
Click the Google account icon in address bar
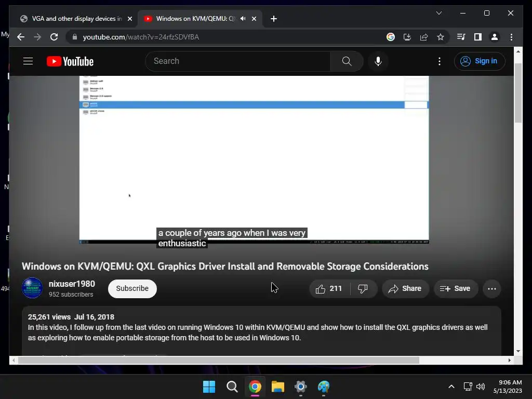point(391,37)
